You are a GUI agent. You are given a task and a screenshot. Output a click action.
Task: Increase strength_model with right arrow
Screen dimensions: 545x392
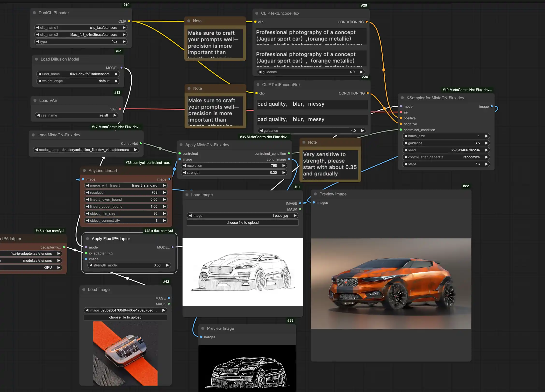[x=167, y=265]
